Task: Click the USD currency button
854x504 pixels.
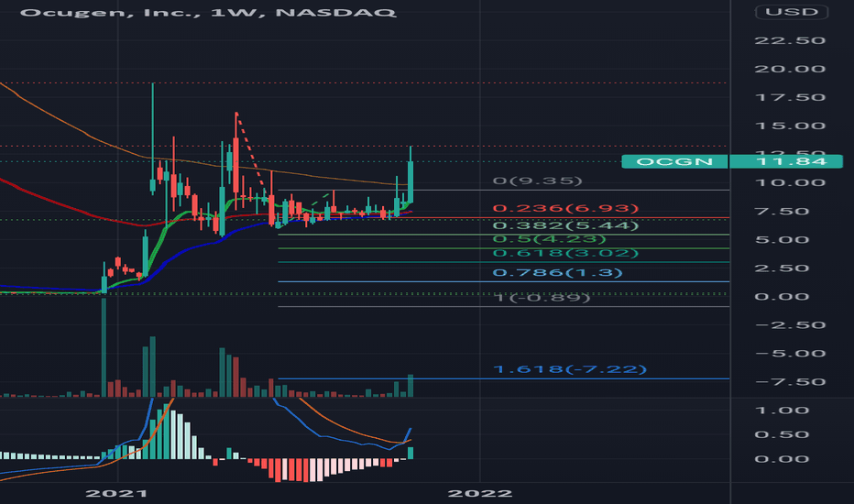Action: coord(792,12)
